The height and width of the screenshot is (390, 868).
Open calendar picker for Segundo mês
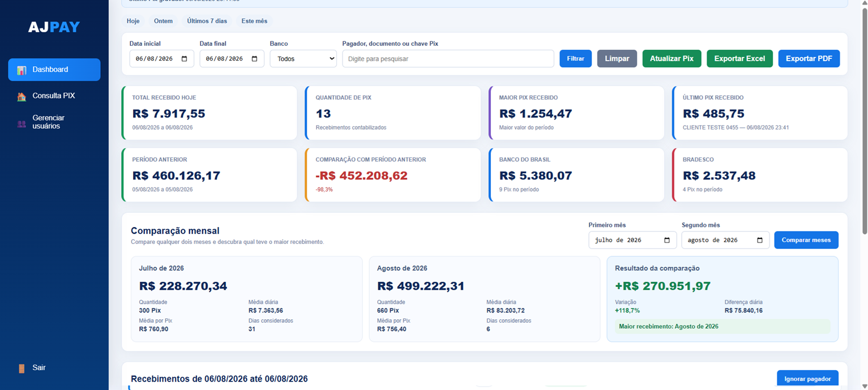tap(759, 240)
